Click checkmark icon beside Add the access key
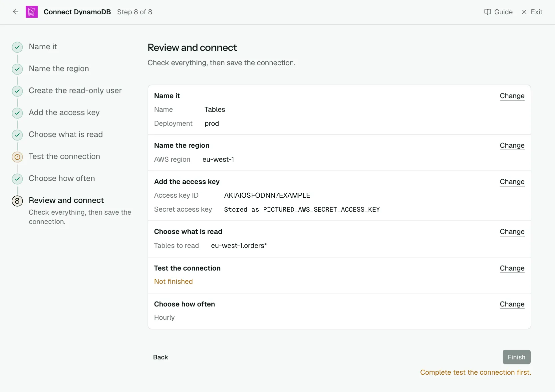 [x=17, y=113]
